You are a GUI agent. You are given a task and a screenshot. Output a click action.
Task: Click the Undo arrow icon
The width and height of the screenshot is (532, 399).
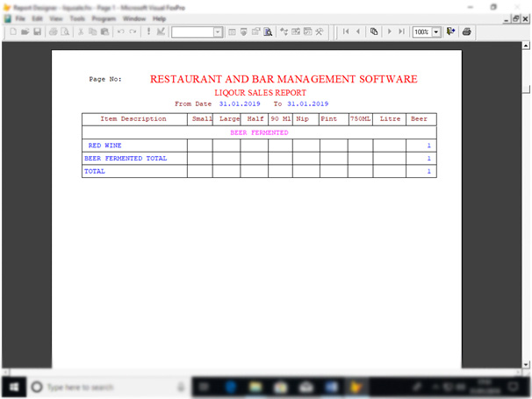click(x=120, y=32)
